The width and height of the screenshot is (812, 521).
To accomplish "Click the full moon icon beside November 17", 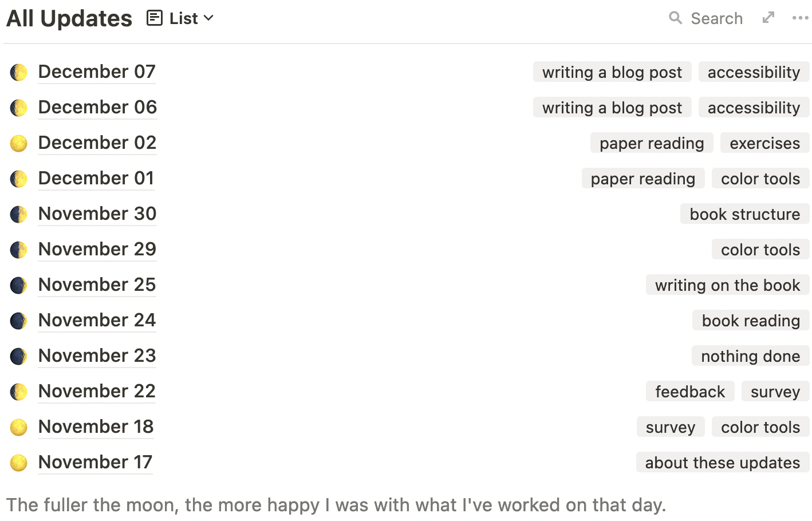I will point(19,463).
